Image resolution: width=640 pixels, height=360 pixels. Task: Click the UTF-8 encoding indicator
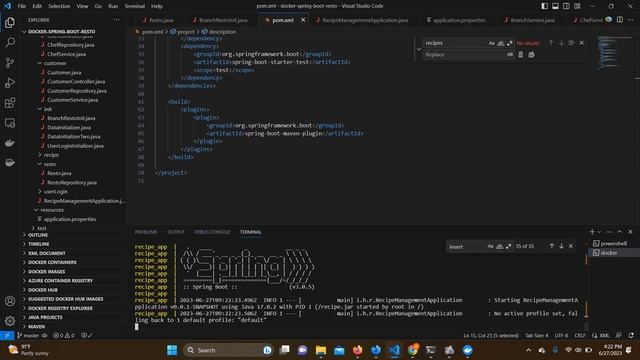[561, 336]
